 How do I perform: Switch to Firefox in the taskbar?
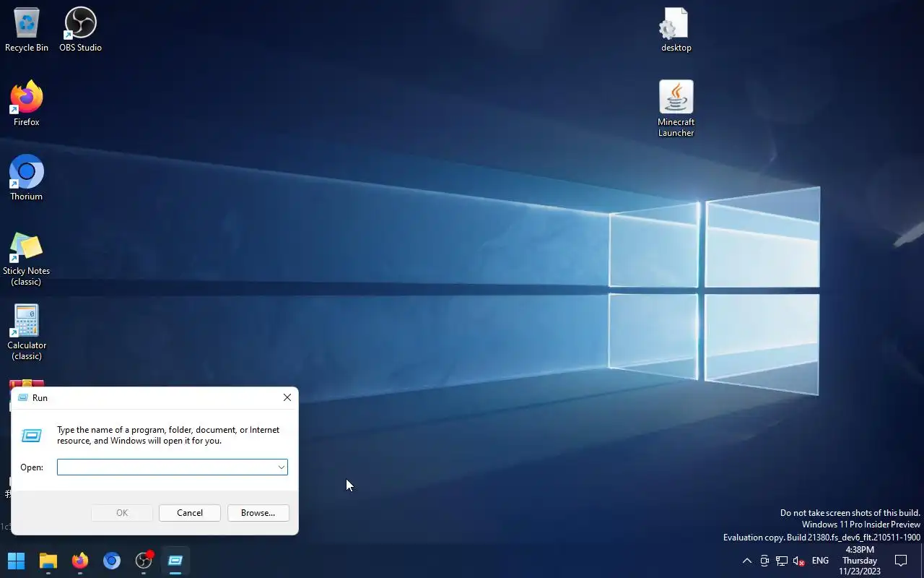(80, 561)
